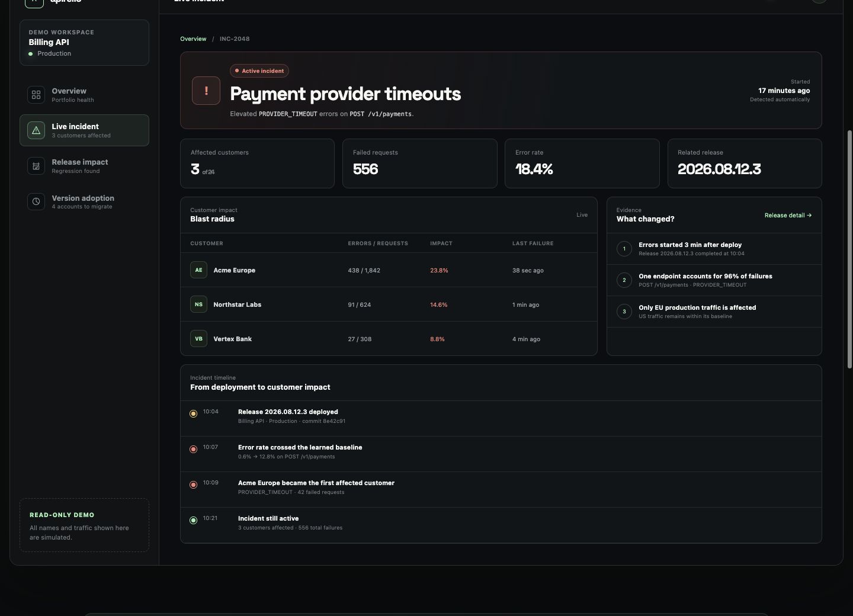Click the READ-ONLY DEMO notice
This screenshot has width=853, height=616.
click(x=84, y=525)
